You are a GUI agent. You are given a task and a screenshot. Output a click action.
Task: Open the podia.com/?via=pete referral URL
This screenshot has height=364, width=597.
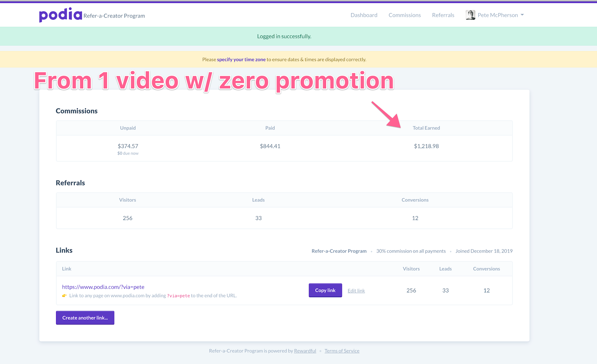coord(103,287)
